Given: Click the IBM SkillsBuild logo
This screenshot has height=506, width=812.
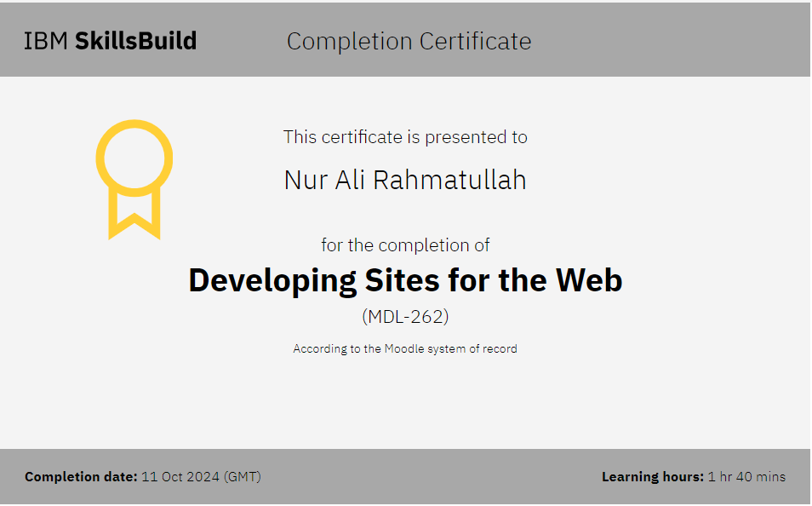Looking at the screenshot, I should coord(110,41).
